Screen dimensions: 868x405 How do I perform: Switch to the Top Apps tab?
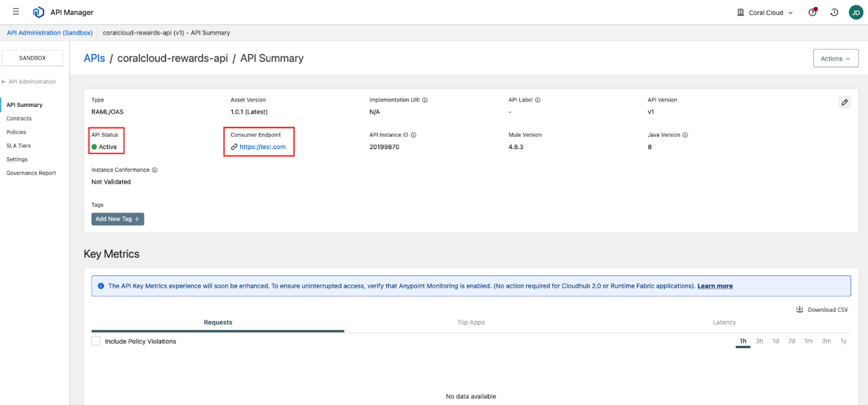pyautogui.click(x=471, y=322)
